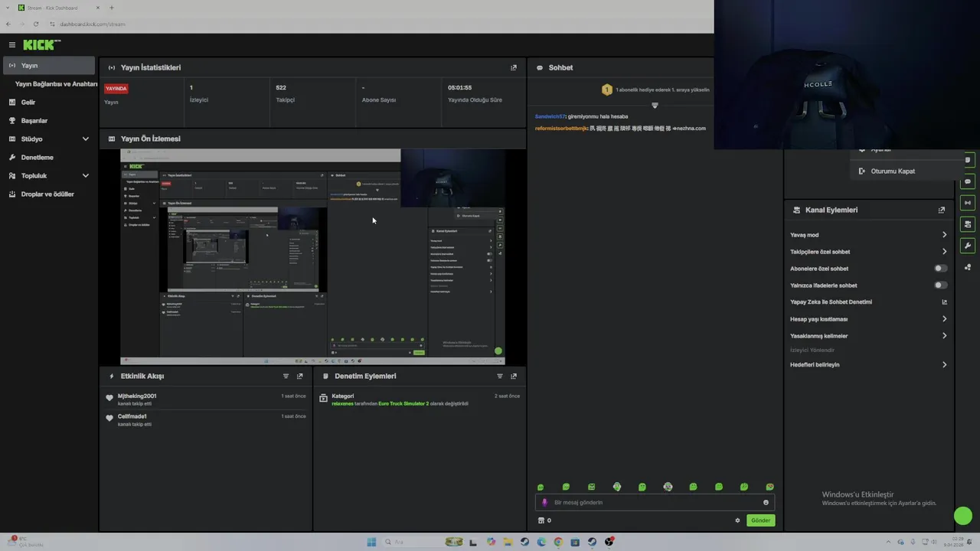Click Mjtheking2001 follower event
The width and height of the screenshot is (980, 551).
coord(136,396)
